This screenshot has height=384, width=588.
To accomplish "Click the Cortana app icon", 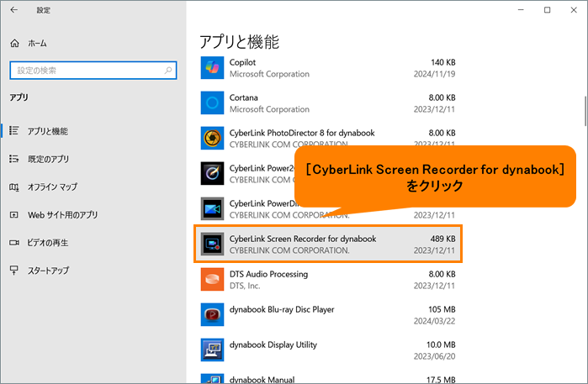I will pyautogui.click(x=212, y=103).
